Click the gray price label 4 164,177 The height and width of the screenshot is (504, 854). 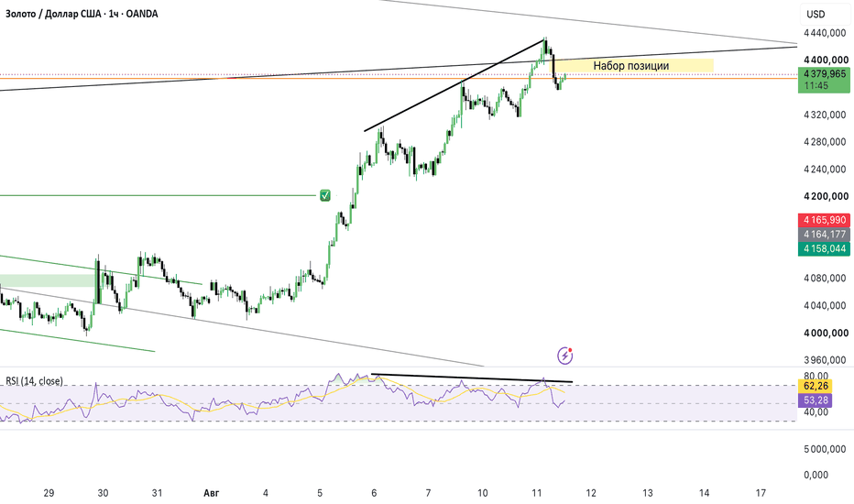tap(825, 235)
